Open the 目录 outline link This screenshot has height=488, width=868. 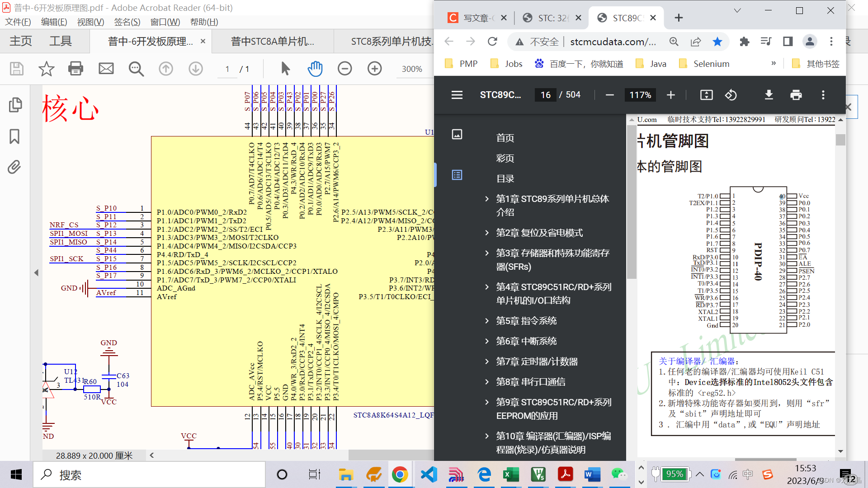(x=505, y=178)
